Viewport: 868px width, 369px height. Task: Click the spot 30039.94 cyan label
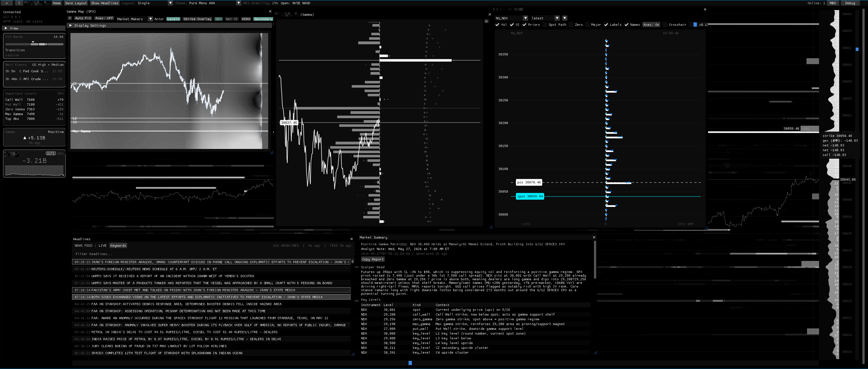(x=530, y=196)
